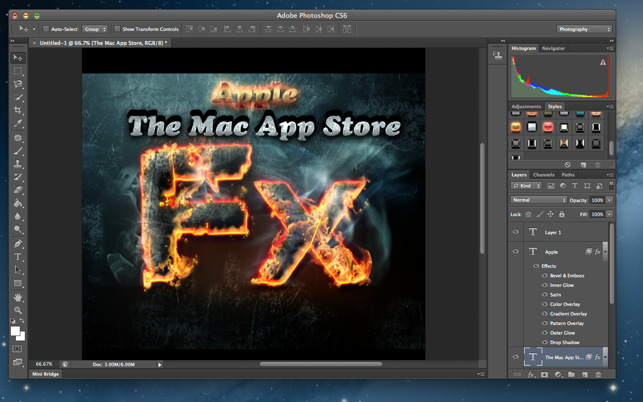The image size is (643, 402).
Task: Enable the Auto-Select checkbox
Action: tap(46, 29)
